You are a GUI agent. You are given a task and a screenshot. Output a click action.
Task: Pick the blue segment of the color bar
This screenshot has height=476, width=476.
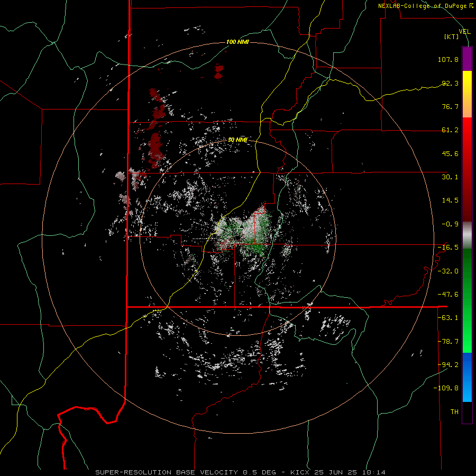[x=467, y=377]
